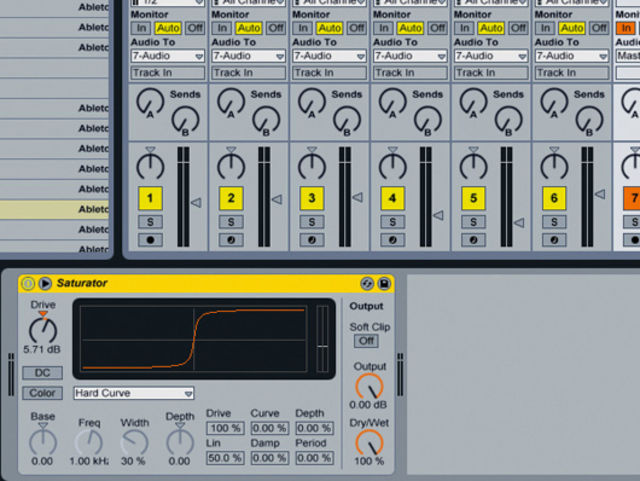Arm track 3 for recording
This screenshot has height=481, width=640.
click(x=312, y=240)
